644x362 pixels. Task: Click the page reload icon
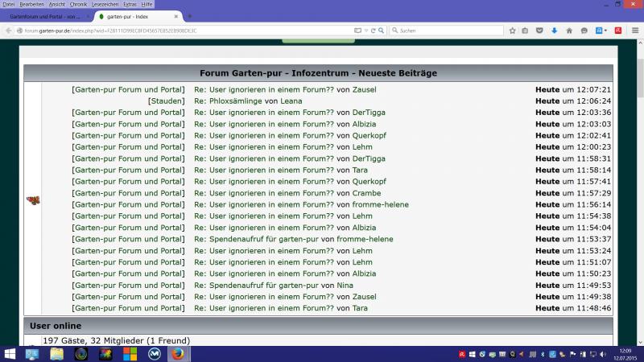pyautogui.click(x=374, y=31)
